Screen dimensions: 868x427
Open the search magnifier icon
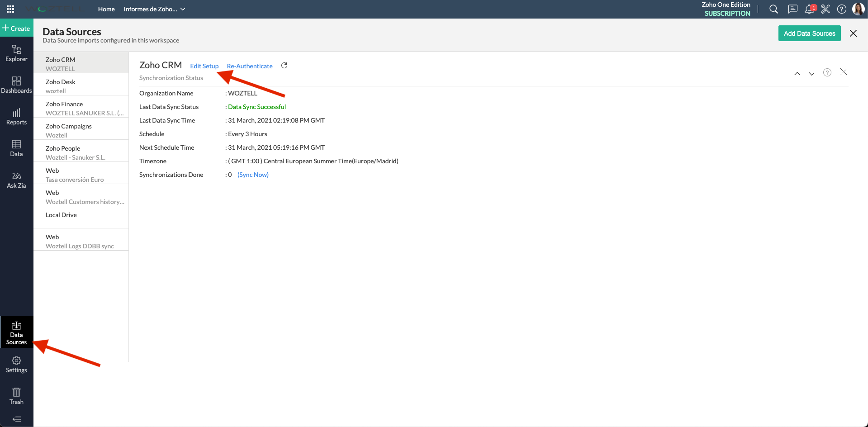tap(774, 9)
